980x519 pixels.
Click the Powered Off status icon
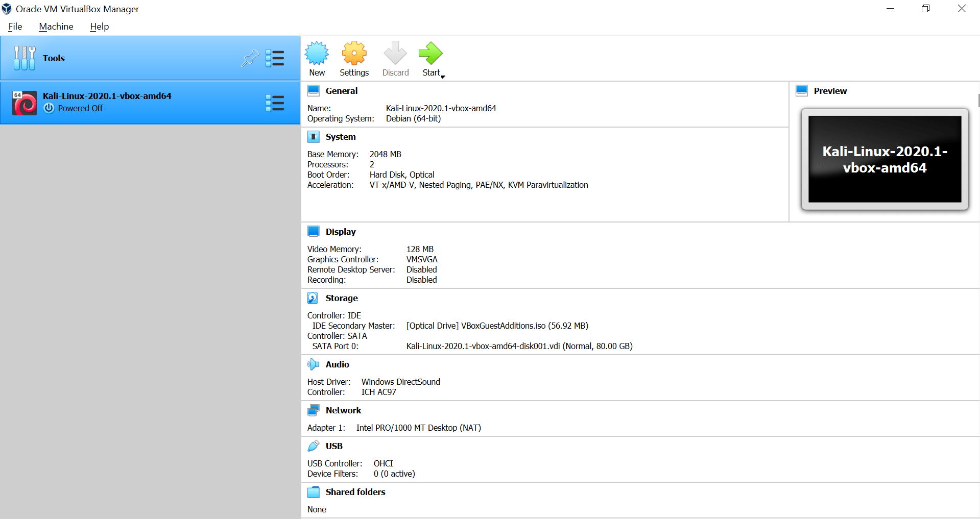tap(49, 108)
